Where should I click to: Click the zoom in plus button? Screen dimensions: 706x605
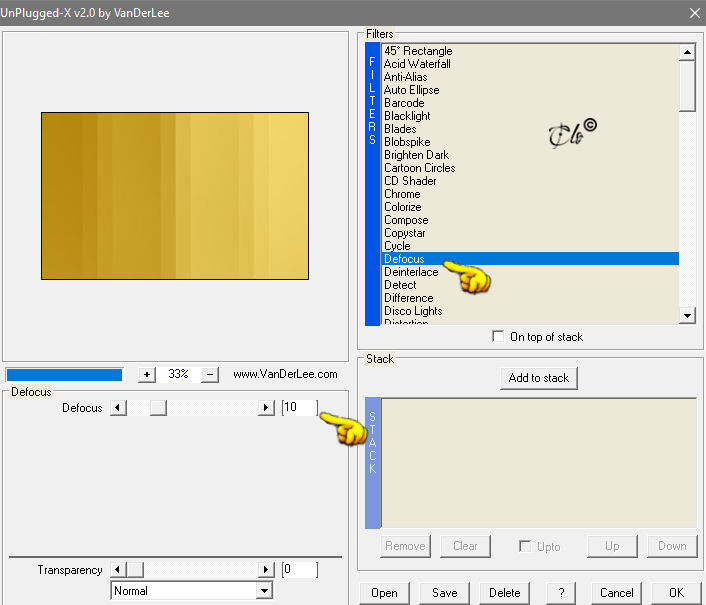click(147, 374)
